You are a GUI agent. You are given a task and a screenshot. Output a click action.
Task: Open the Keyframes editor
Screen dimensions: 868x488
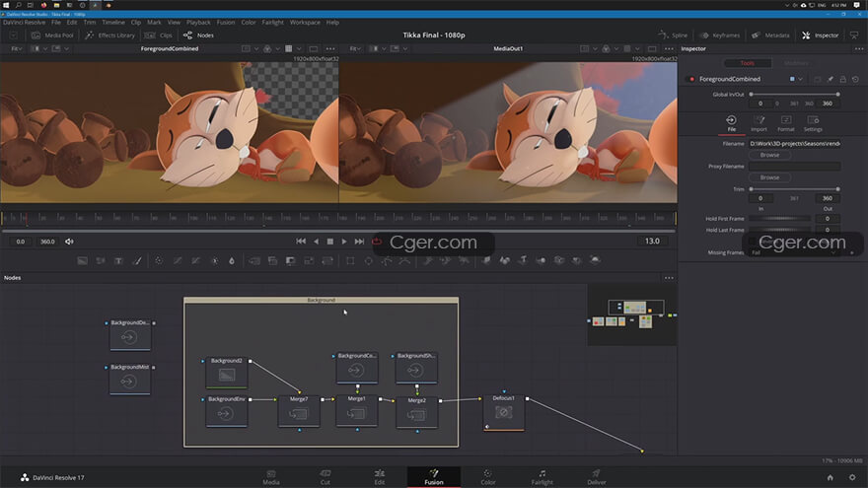720,35
